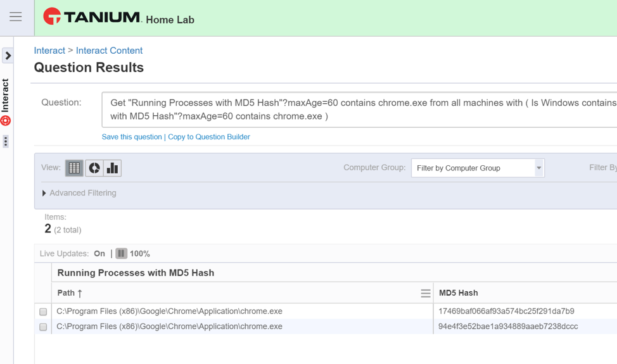
Task: Switch to pie chart view
Action: (94, 168)
